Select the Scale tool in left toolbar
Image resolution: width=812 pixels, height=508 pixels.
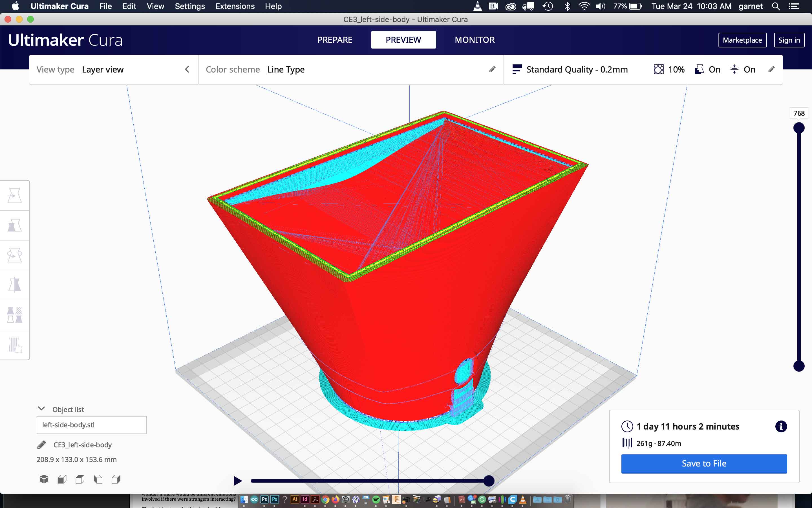pyautogui.click(x=14, y=225)
